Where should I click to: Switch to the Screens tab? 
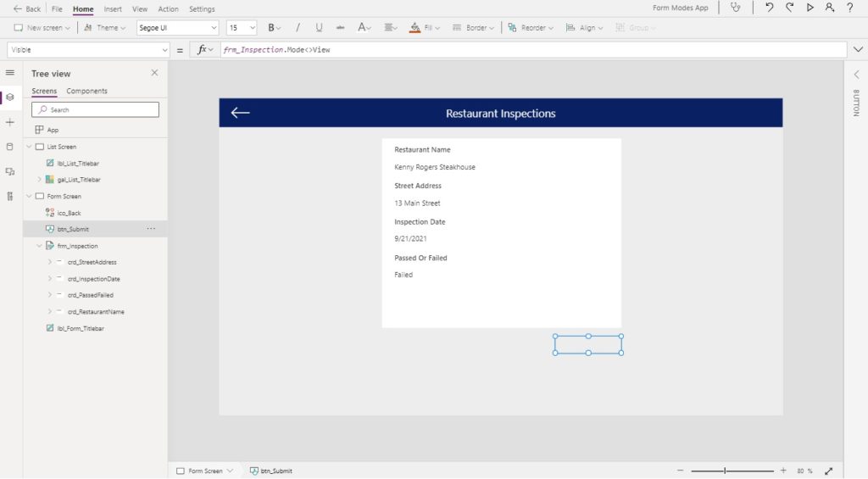pyautogui.click(x=44, y=91)
